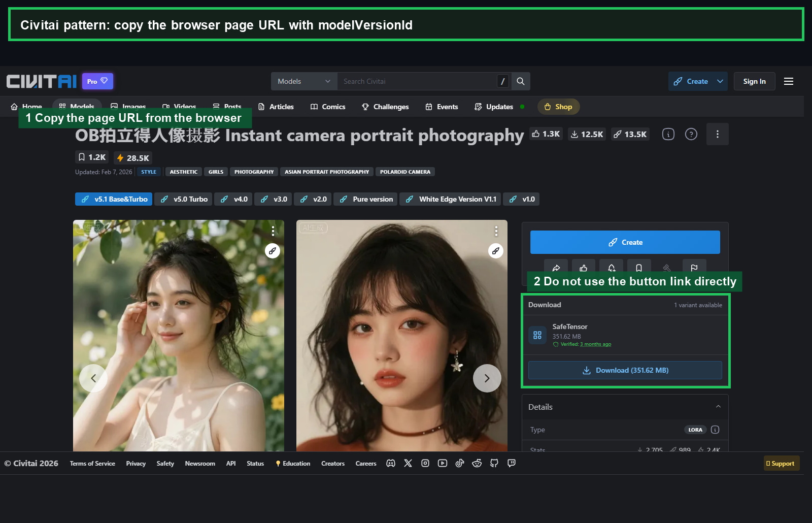Open the Reddit footer icon
Image resolution: width=812 pixels, height=523 pixels.
[477, 463]
